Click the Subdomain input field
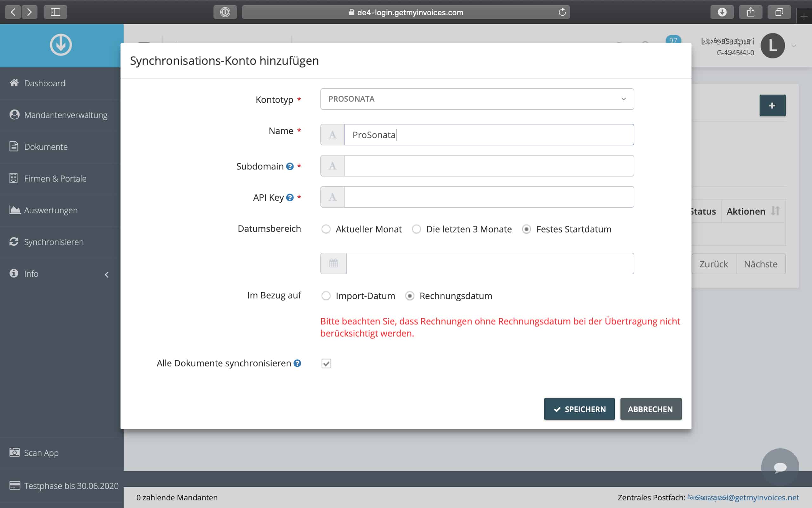This screenshot has width=812, height=508. click(x=489, y=166)
